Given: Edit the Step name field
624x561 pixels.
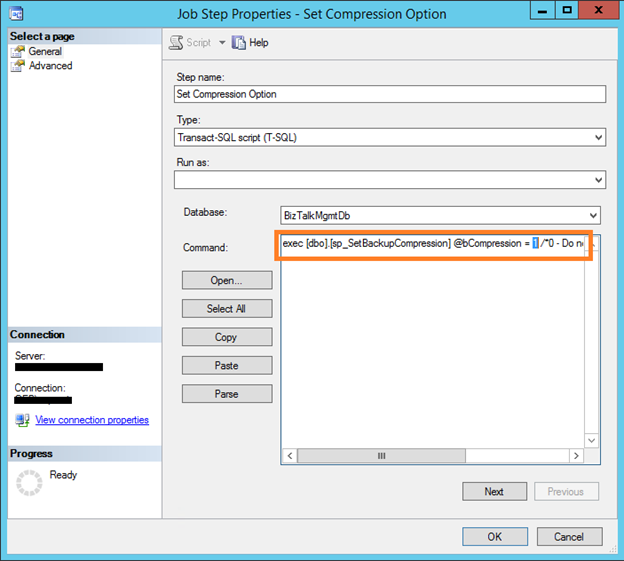Looking at the screenshot, I should pos(390,94).
